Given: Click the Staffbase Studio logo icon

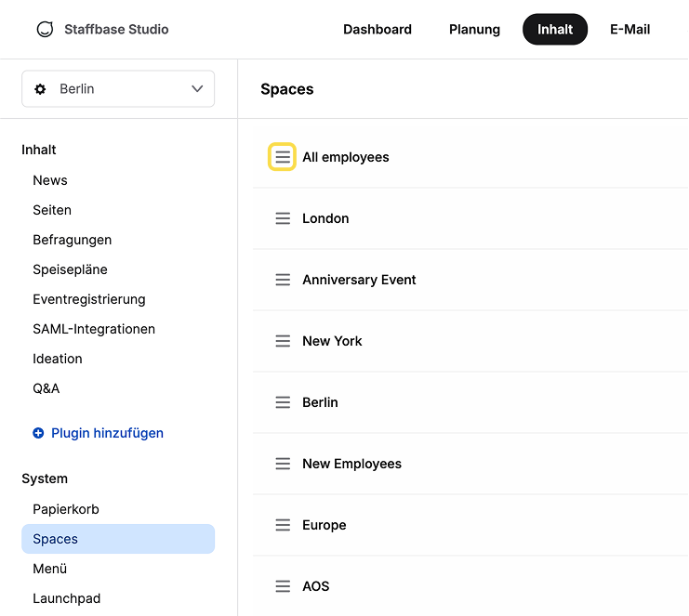Looking at the screenshot, I should click(x=45, y=30).
